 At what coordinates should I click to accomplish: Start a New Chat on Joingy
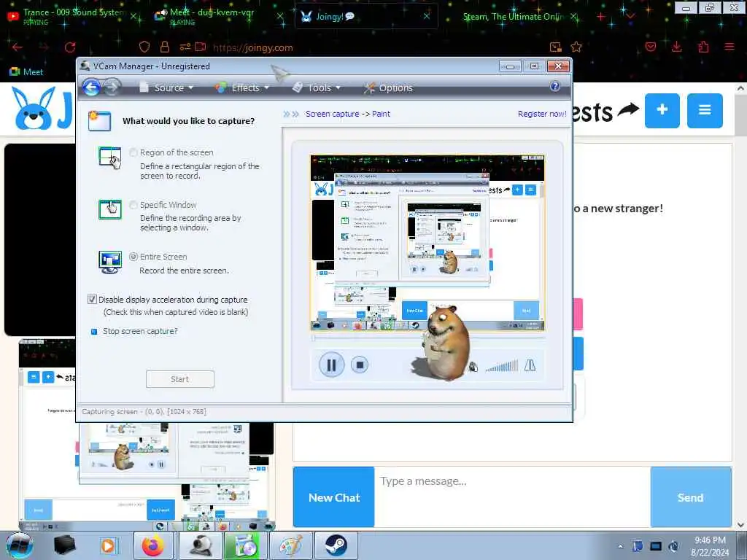tap(334, 497)
